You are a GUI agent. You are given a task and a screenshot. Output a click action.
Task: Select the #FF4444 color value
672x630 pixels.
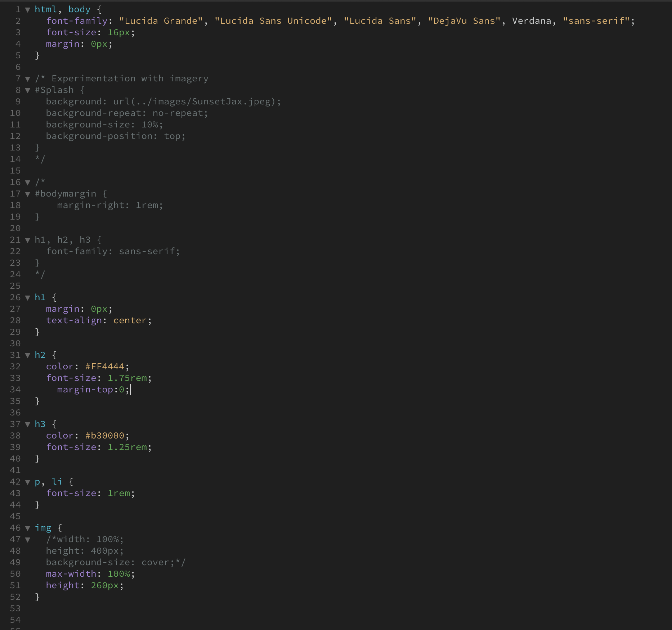(106, 366)
